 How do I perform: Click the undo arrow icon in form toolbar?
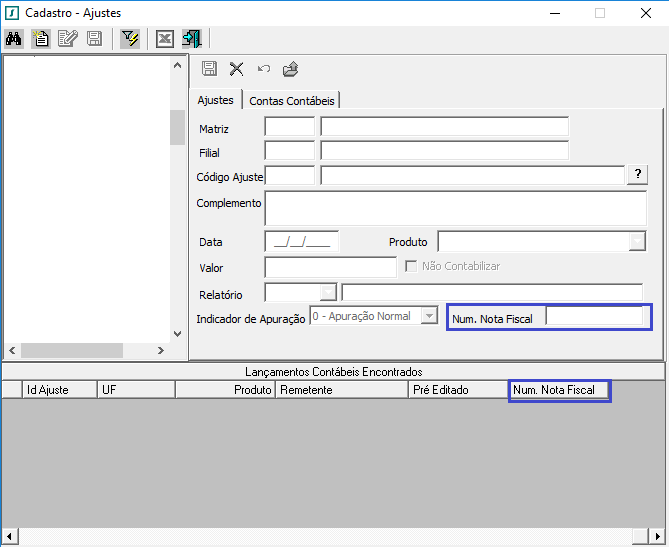pos(264,69)
